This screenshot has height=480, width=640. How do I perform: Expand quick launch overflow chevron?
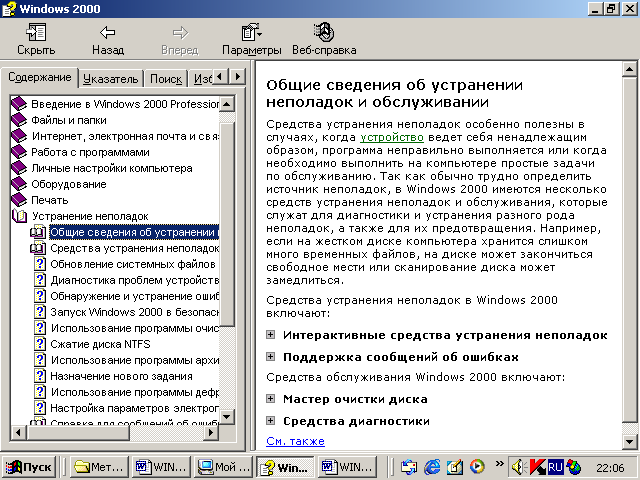point(500,463)
